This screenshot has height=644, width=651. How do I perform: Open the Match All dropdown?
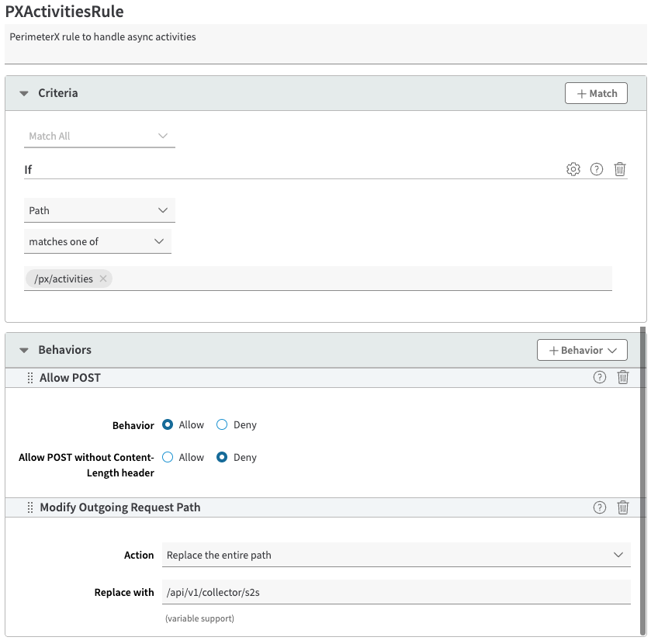99,136
